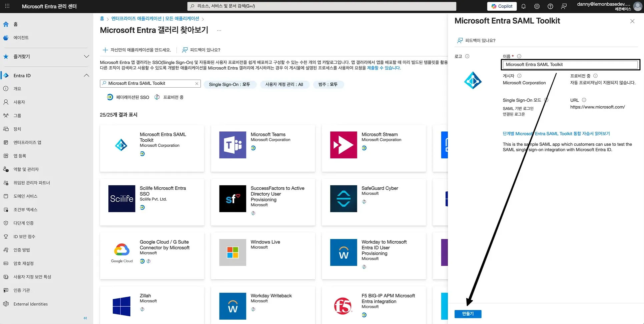This screenshot has width=644, height=324.
Task: Click the 엔터프라이즈 애플리케이션 breadcrumb link
Action: (155, 19)
